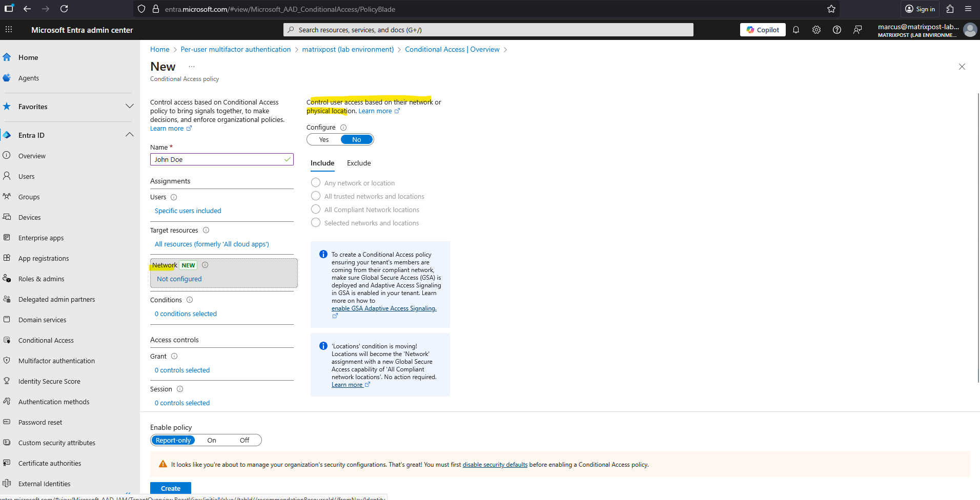
Task: Click the info icon beside Configure
Action: 343,128
